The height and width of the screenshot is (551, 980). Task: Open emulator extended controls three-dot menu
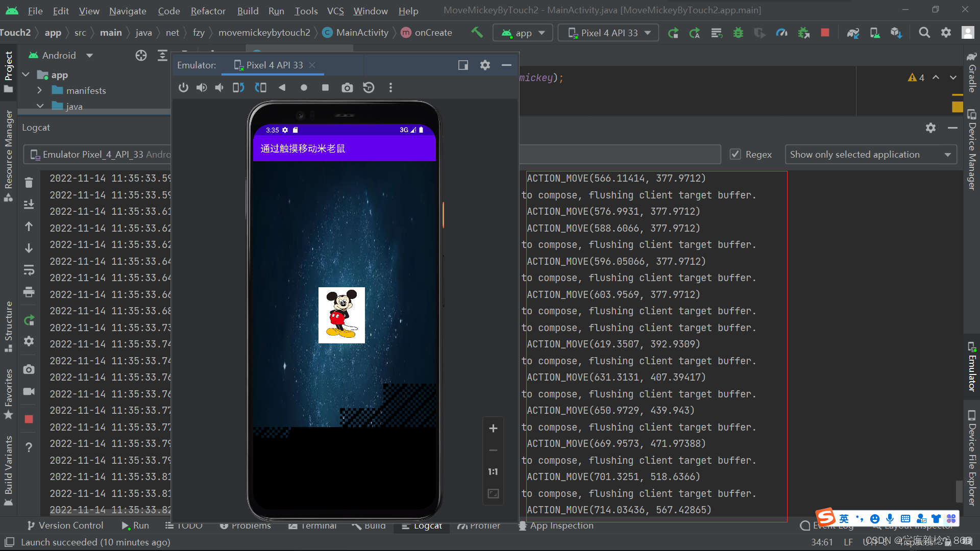point(390,88)
